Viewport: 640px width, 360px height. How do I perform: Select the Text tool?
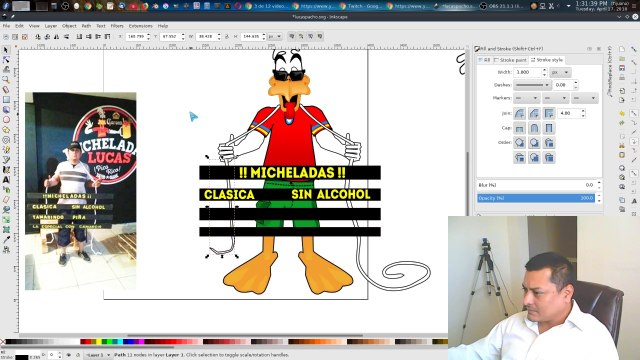pyautogui.click(x=6, y=180)
